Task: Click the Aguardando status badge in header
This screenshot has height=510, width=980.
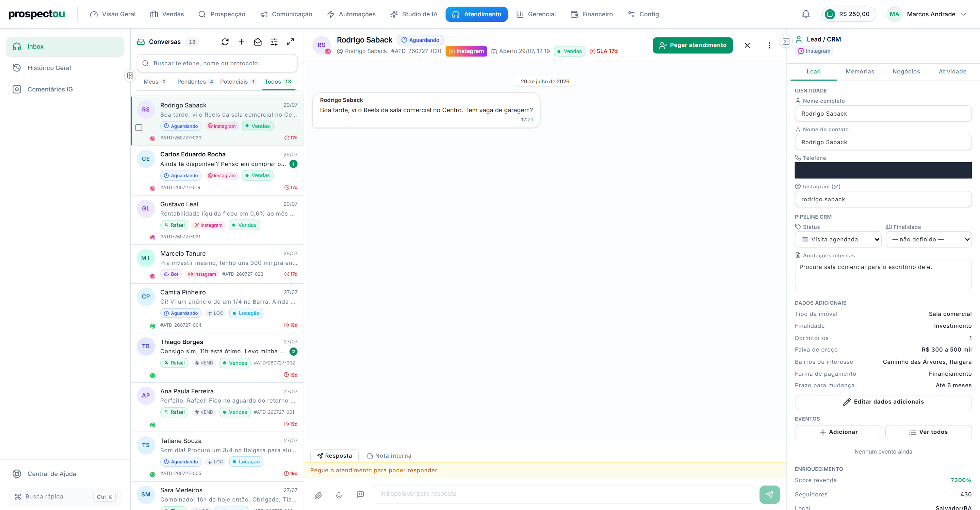Action: point(420,40)
